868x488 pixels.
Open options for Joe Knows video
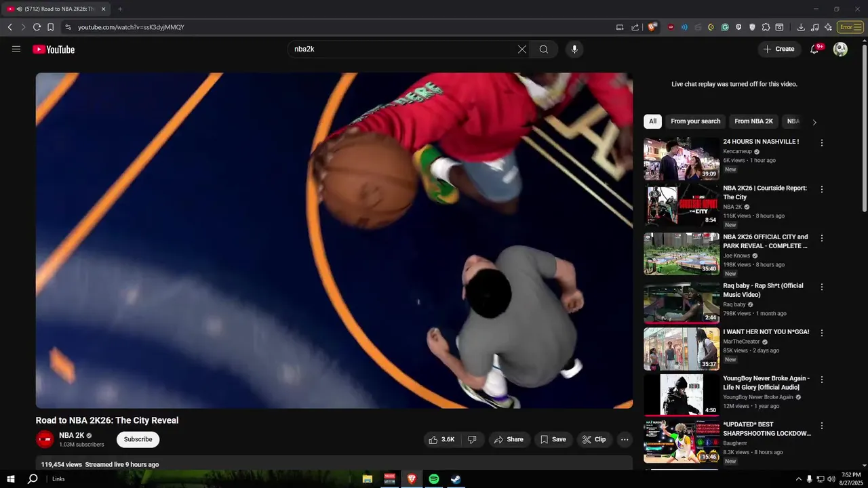point(822,238)
